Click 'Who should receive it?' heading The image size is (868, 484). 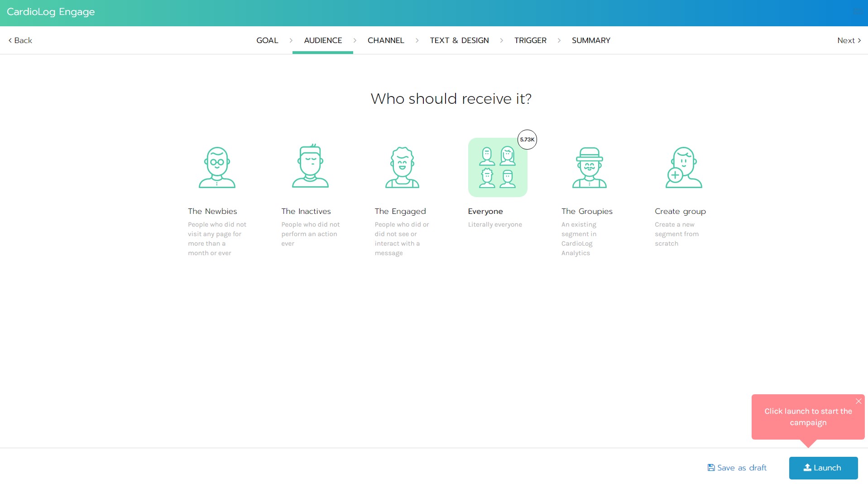click(x=451, y=99)
